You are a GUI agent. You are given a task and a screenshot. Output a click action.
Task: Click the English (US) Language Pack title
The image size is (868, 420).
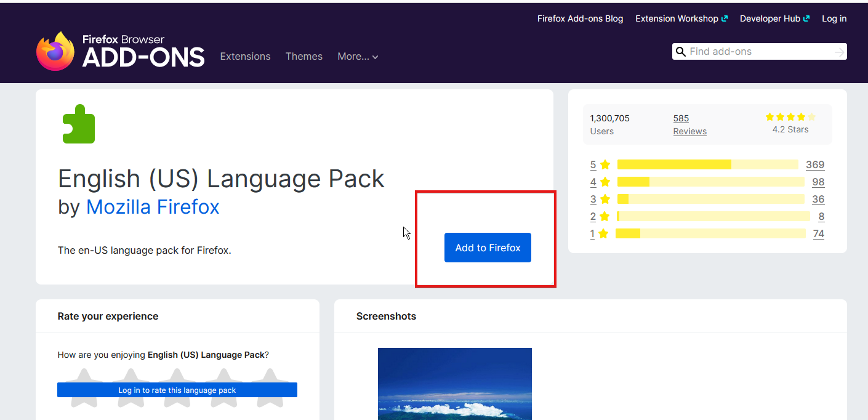coord(221,179)
